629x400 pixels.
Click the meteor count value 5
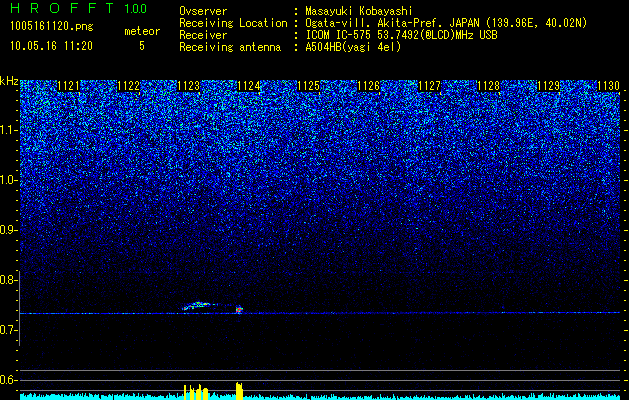tap(142, 46)
